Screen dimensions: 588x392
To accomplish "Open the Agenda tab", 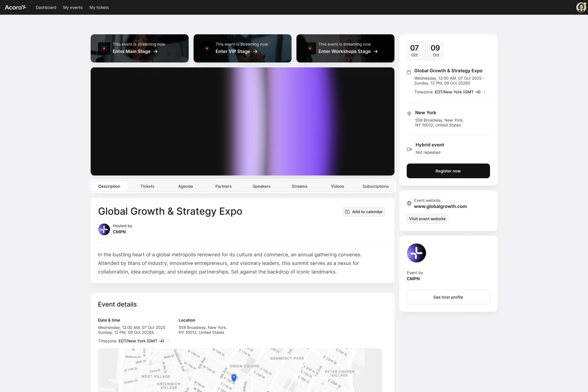I will 185,186.
